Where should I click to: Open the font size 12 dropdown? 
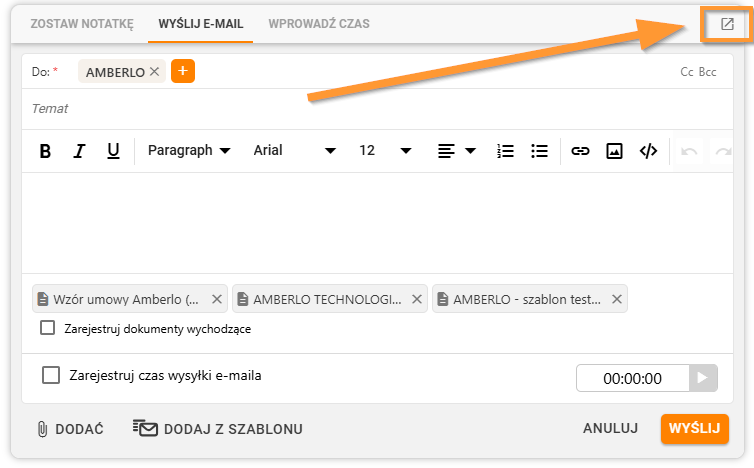[x=385, y=151]
